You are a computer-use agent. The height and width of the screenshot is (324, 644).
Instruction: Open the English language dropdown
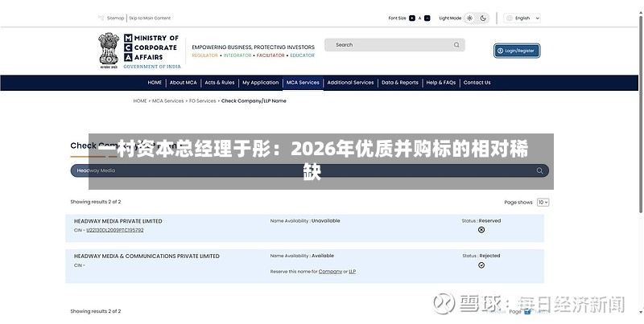click(522, 18)
